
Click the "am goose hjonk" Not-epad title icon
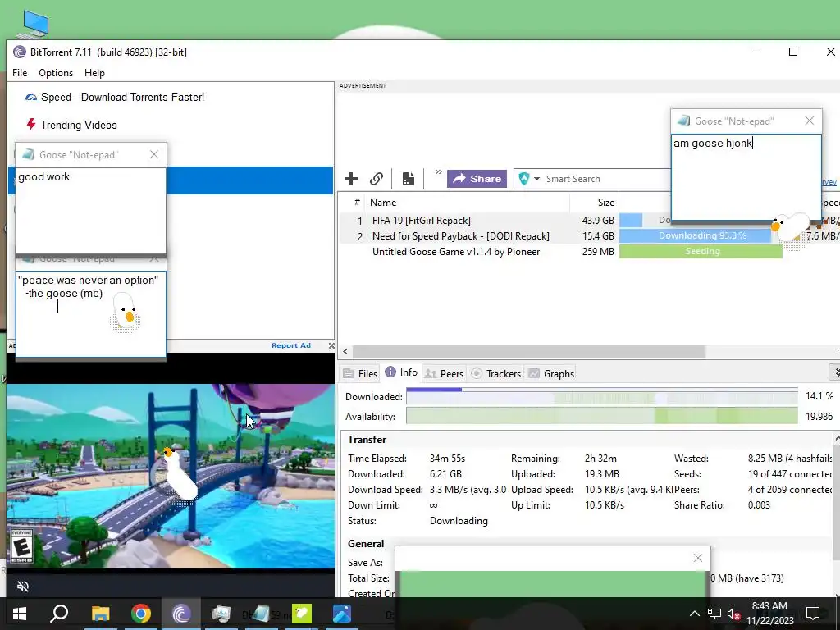[x=683, y=121]
